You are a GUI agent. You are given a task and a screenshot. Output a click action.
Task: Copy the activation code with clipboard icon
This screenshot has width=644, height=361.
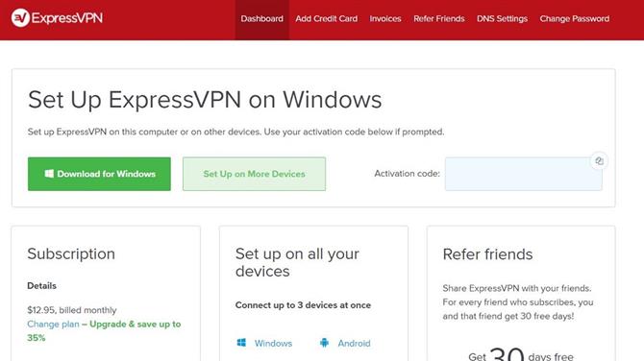click(599, 160)
